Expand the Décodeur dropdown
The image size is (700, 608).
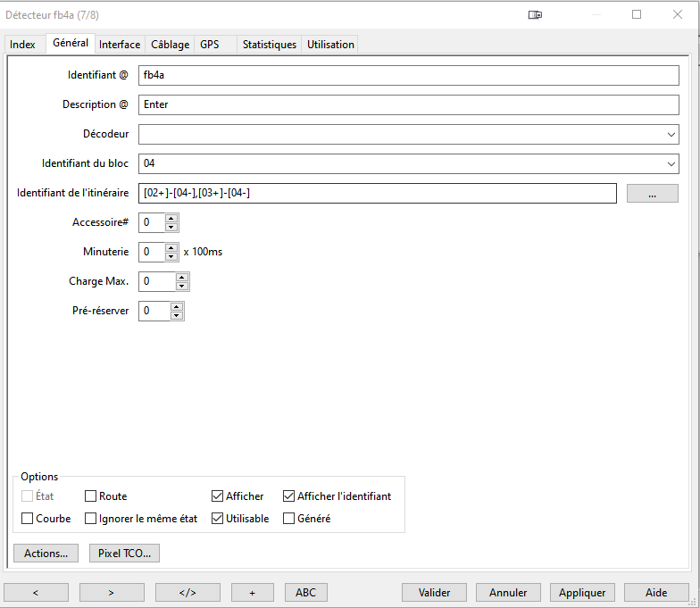coord(671,134)
